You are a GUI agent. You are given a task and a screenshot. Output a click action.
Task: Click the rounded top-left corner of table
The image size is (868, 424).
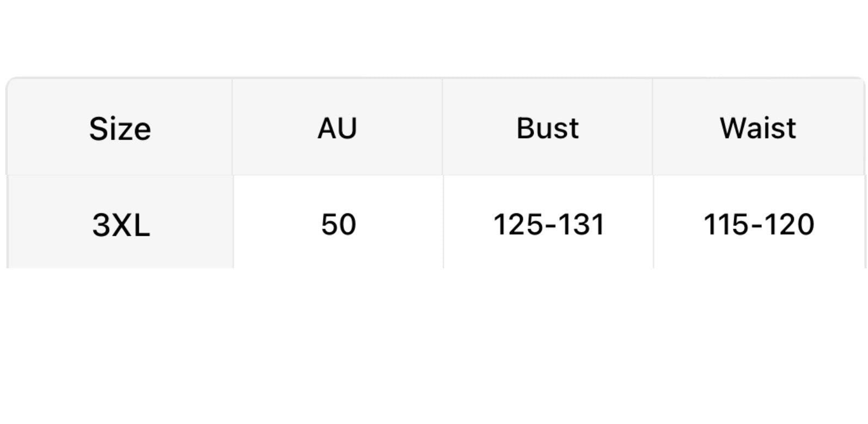pos(10,82)
